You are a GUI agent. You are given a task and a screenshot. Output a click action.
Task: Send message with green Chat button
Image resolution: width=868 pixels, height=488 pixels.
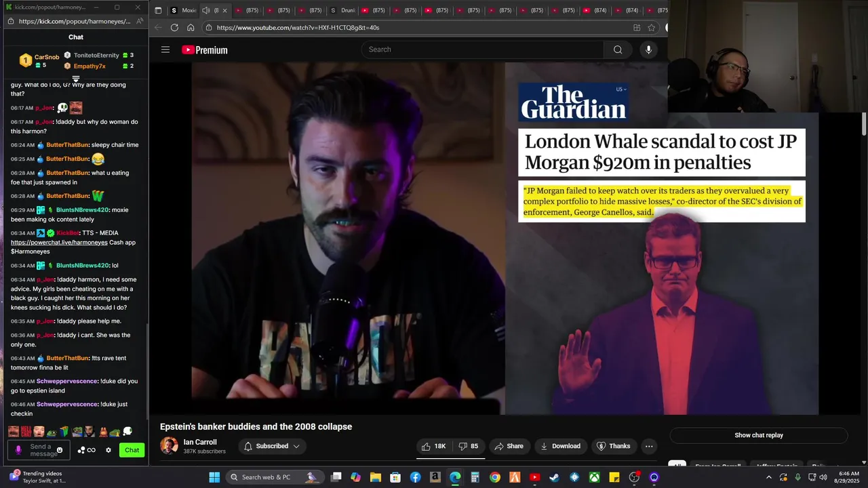pyautogui.click(x=132, y=450)
